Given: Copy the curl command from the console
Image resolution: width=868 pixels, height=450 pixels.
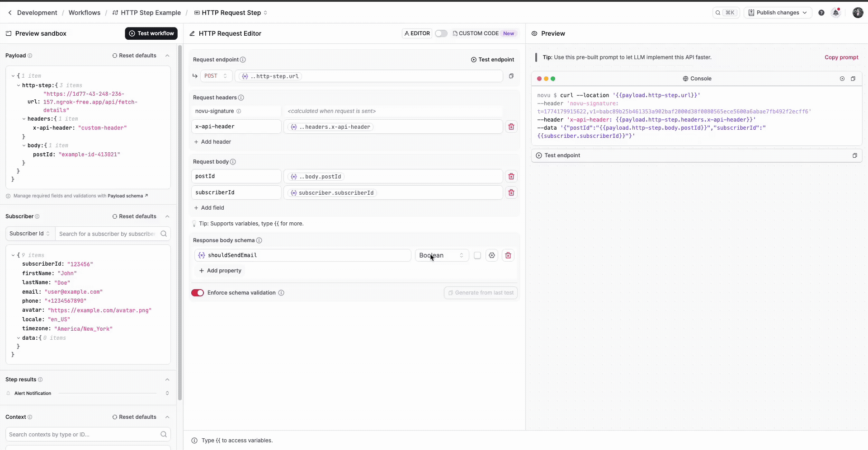Looking at the screenshot, I should pos(854,79).
